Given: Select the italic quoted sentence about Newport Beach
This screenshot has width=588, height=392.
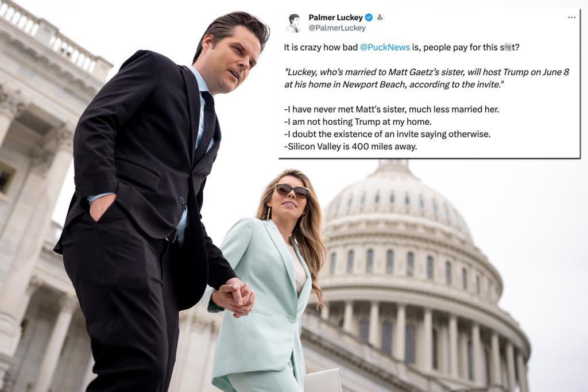Looking at the screenshot, I should pyautogui.click(x=427, y=78).
